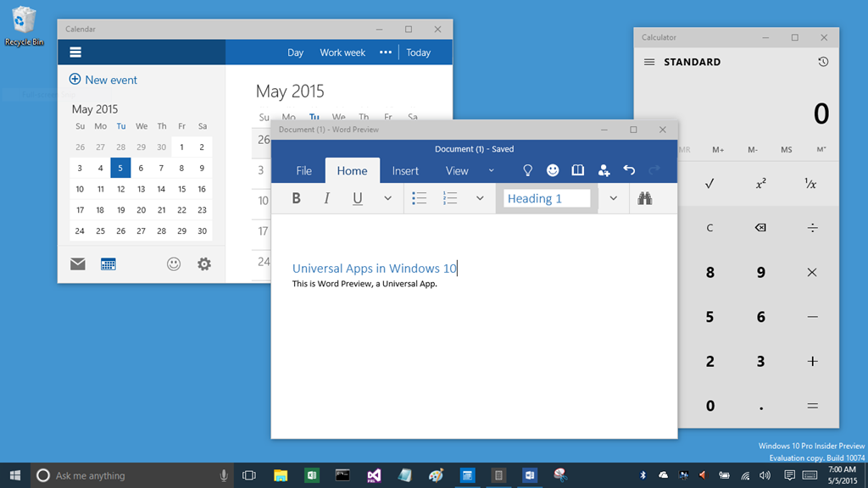Open Visual Studio from the taskbar
Viewport: 868px width, 488px height.
(x=374, y=475)
